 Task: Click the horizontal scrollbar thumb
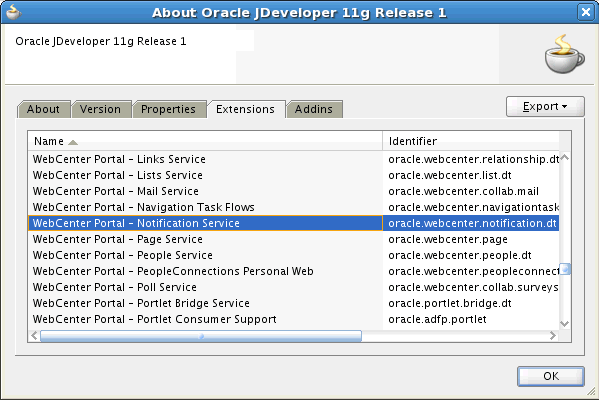pos(201,336)
